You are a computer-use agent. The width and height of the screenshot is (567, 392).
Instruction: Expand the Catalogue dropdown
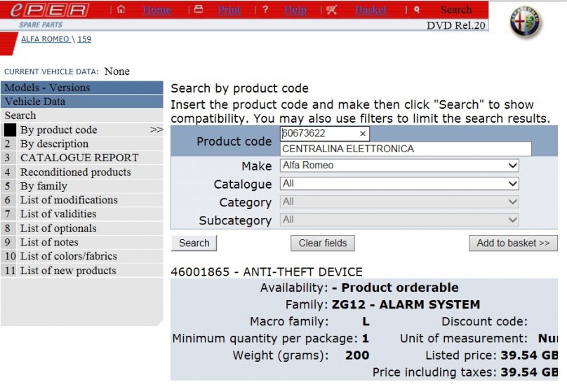pos(399,184)
